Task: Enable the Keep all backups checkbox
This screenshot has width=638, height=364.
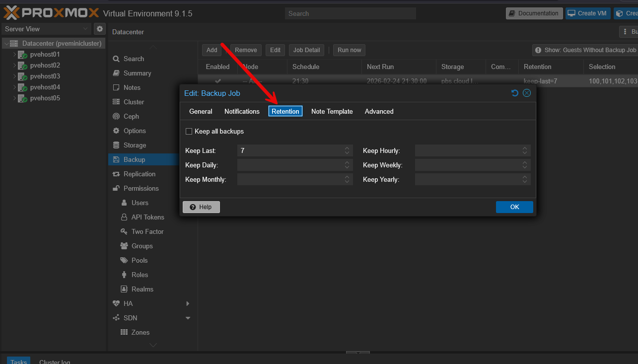Action: (x=189, y=131)
